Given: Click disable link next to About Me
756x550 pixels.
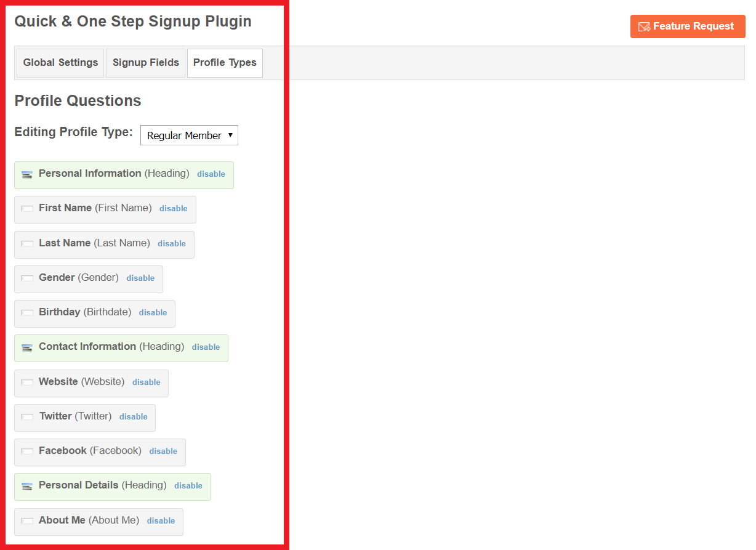Looking at the screenshot, I should (x=161, y=521).
